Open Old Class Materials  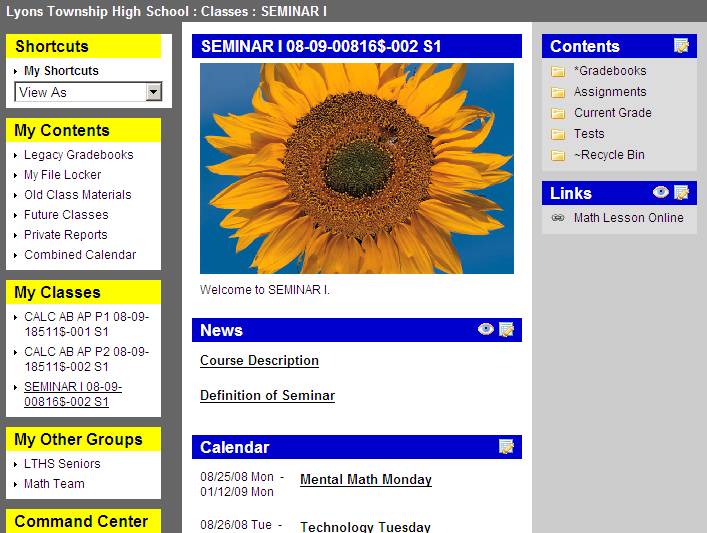click(78, 194)
